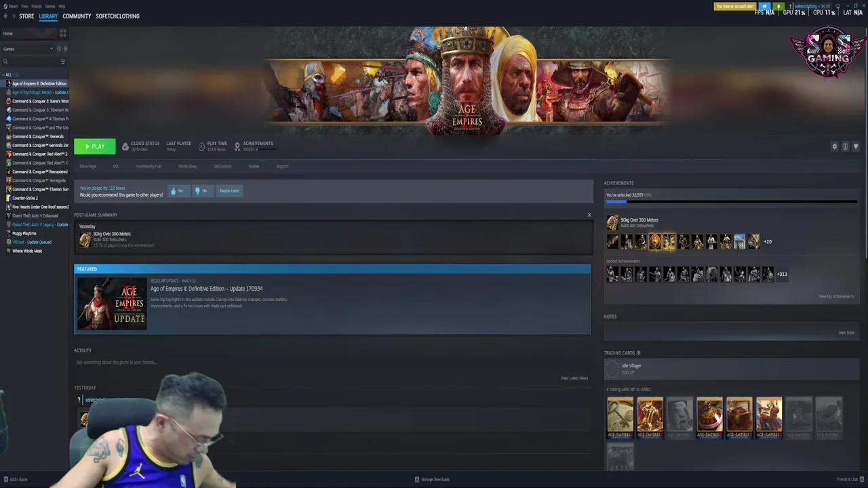Go to the STORE tab
The width and height of the screenshot is (868, 488).
click(x=26, y=16)
